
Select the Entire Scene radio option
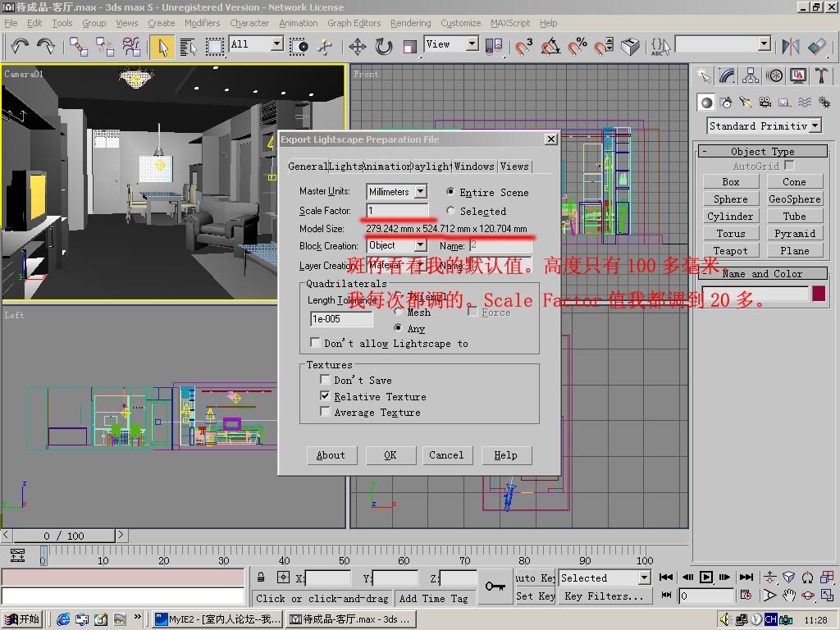point(451,192)
